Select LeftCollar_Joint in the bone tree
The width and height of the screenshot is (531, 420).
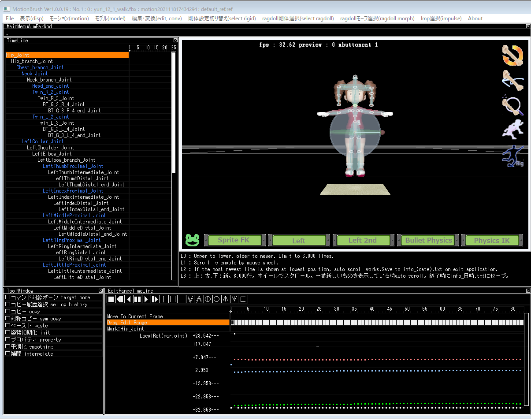42,141
